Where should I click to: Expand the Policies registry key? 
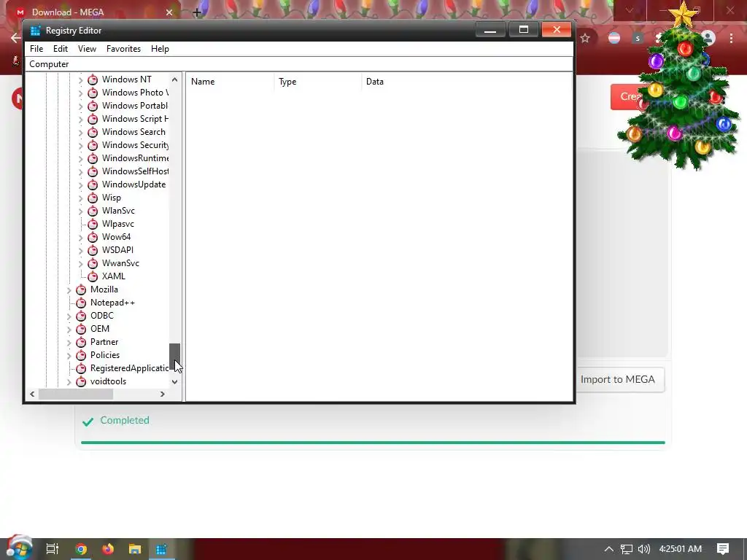pyautogui.click(x=69, y=356)
